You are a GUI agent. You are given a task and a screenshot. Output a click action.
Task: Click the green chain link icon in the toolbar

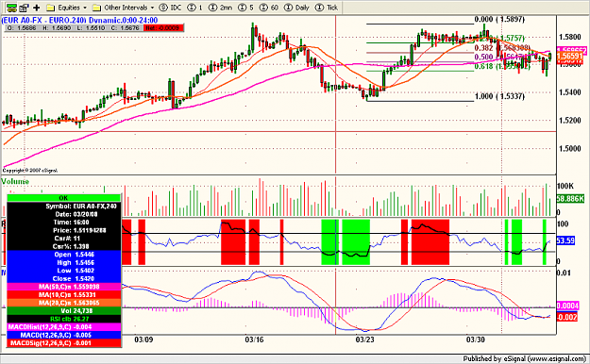pyautogui.click(x=11, y=8)
